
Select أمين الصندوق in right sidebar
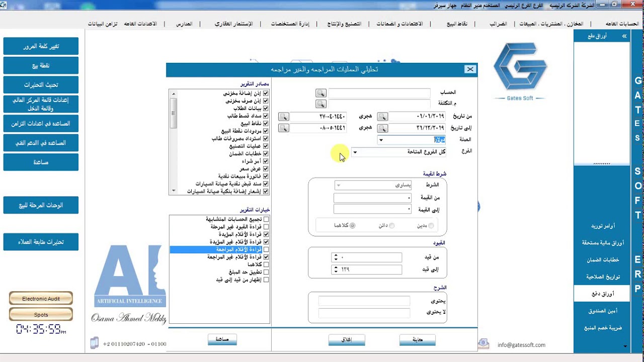point(602,311)
